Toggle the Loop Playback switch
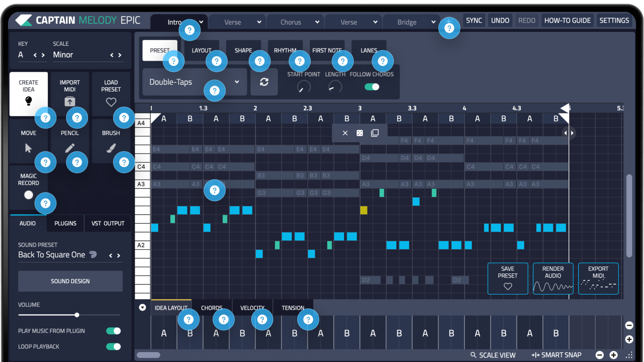Viewport: 644px width, 362px height. (114, 347)
